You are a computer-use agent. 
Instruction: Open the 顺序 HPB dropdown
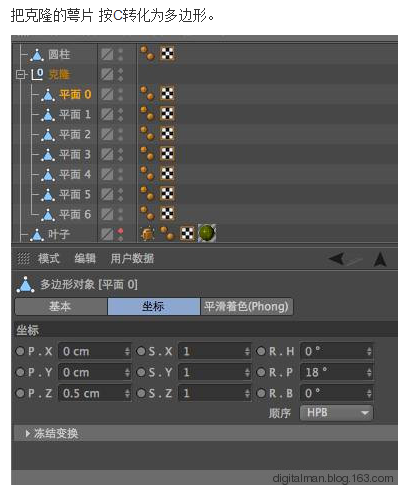[336, 413]
